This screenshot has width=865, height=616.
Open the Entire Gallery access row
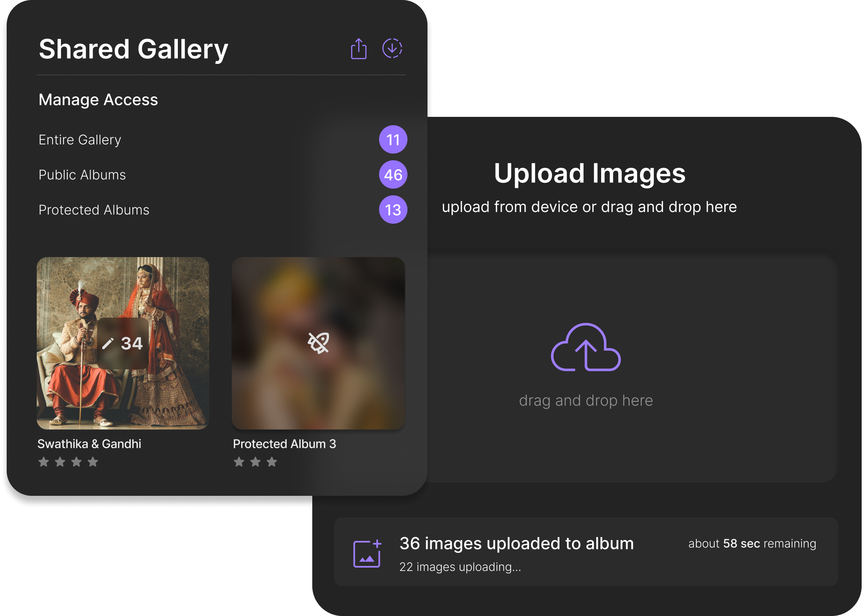(x=223, y=139)
